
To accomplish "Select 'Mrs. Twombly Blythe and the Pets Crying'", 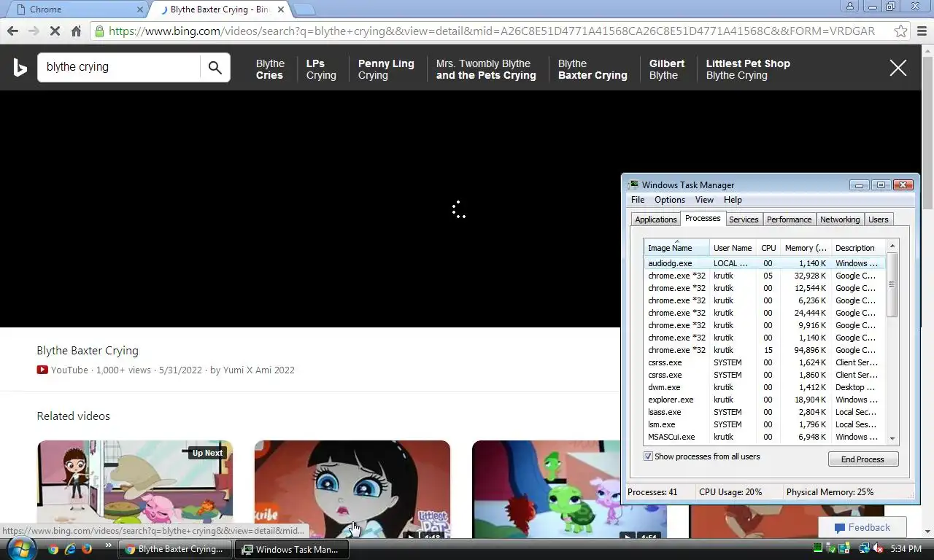I will coord(486,69).
